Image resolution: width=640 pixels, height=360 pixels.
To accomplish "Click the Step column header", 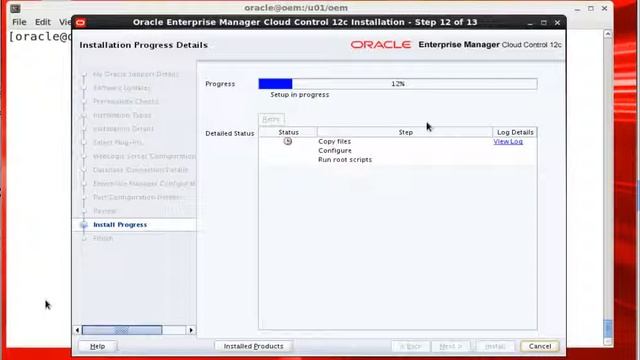I will point(405,132).
